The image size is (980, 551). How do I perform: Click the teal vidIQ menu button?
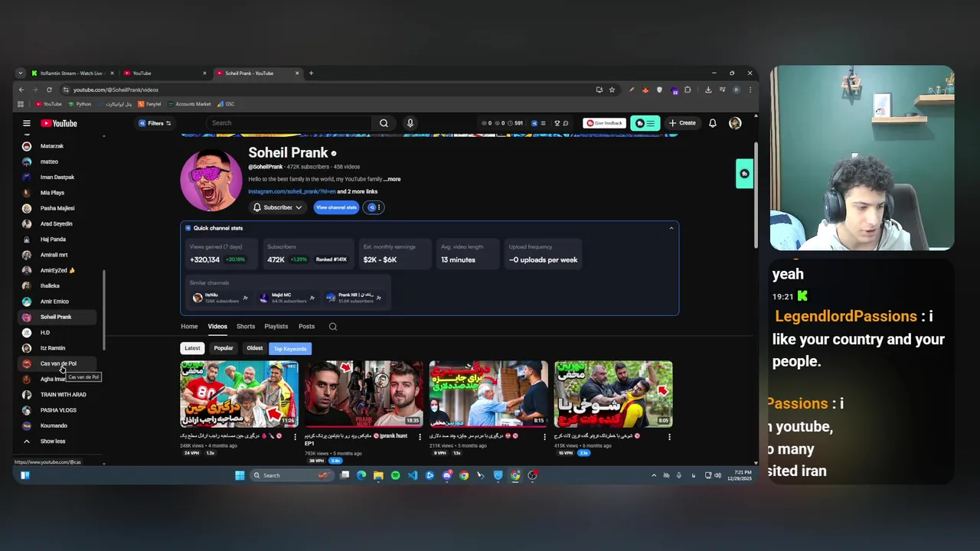point(645,123)
